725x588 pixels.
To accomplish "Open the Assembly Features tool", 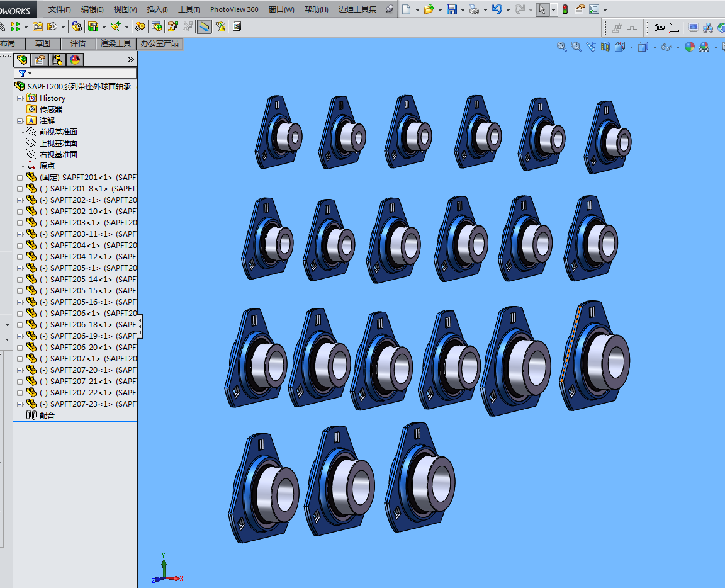I will 93,27.
